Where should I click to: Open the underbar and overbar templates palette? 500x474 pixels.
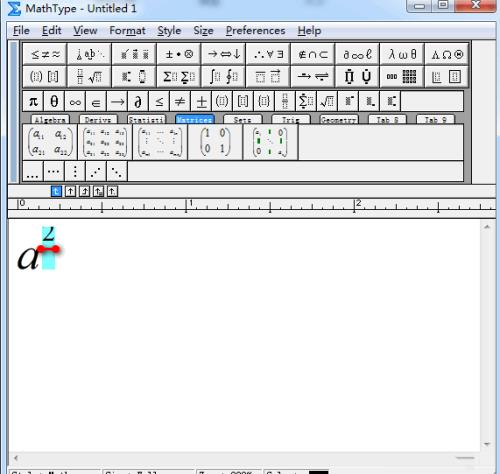268,76
